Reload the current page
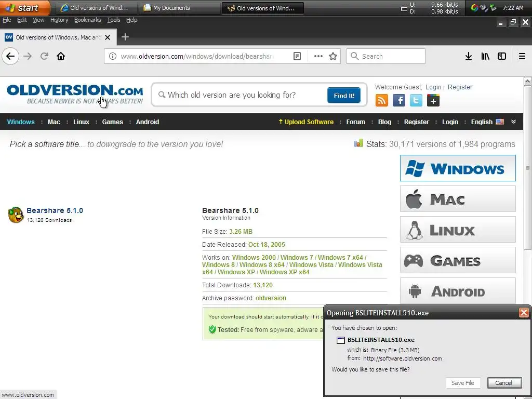This screenshot has width=532, height=399. point(44,56)
